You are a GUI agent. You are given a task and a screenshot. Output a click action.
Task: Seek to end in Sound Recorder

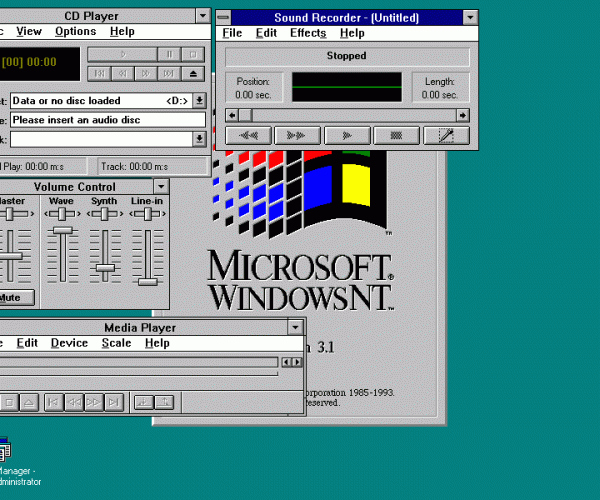[x=297, y=135]
